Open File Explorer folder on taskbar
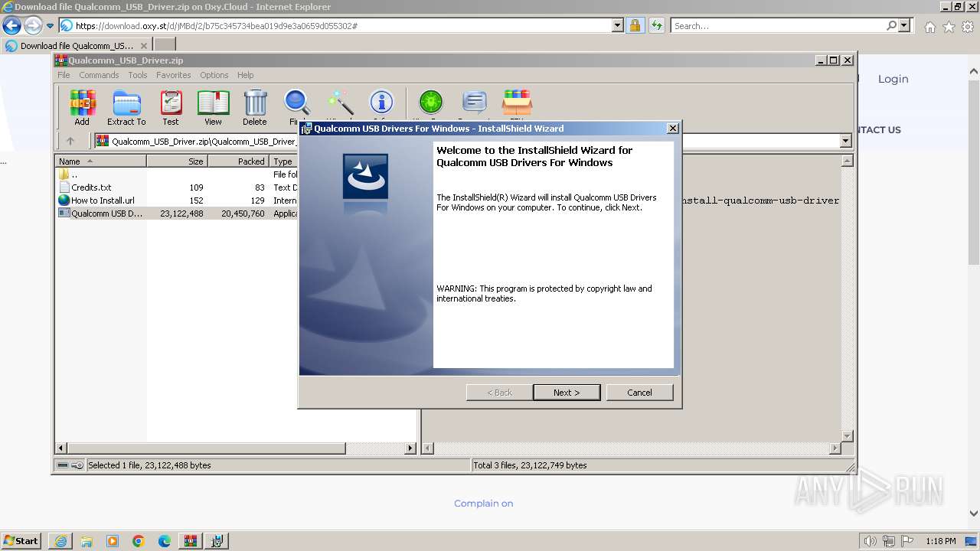 pos(87,541)
